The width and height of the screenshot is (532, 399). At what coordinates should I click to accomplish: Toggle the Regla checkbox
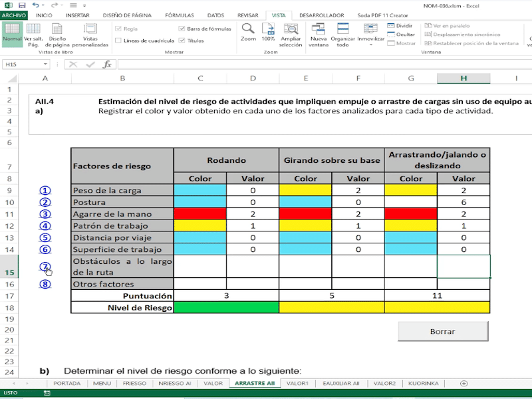tap(118, 29)
